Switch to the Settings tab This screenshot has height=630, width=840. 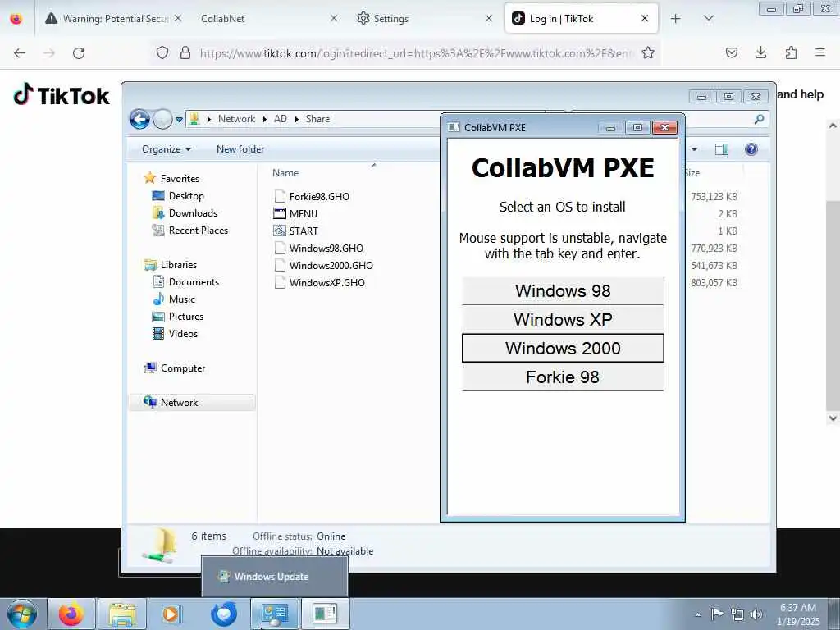(x=423, y=19)
